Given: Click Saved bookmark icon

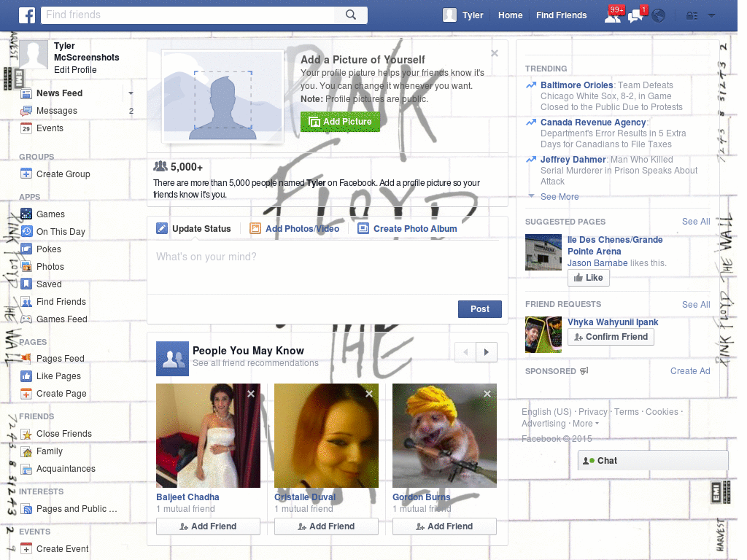Looking at the screenshot, I should point(27,284).
